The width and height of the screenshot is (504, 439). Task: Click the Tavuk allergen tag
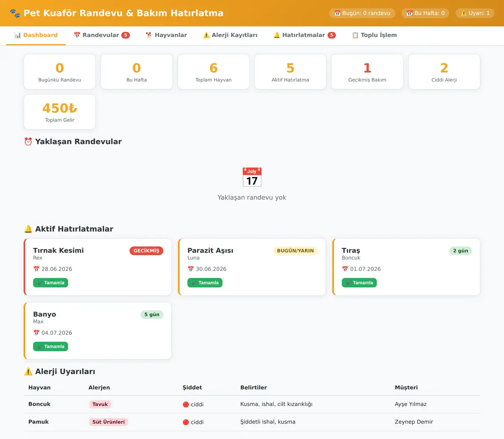point(100,405)
